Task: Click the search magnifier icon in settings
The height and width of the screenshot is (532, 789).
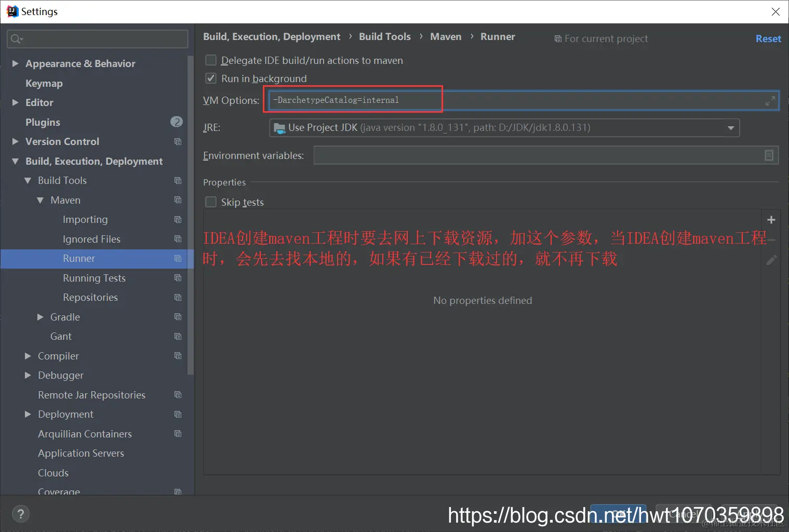Action: coord(16,39)
